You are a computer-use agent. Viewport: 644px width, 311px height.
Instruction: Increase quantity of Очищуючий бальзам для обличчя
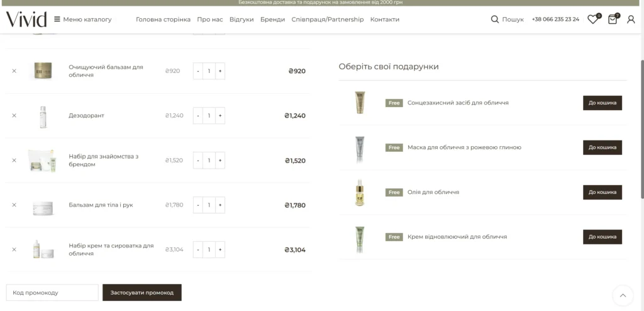point(220,71)
